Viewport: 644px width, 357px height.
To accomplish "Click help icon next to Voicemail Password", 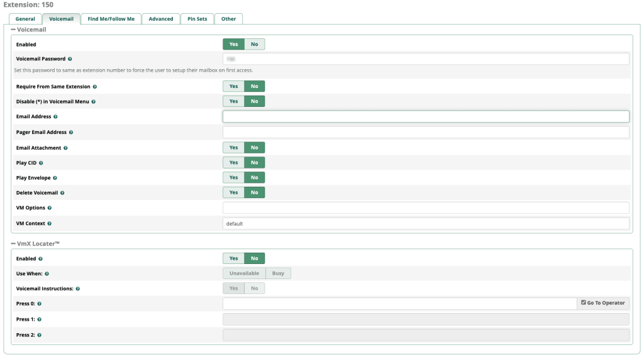I will coord(70,59).
